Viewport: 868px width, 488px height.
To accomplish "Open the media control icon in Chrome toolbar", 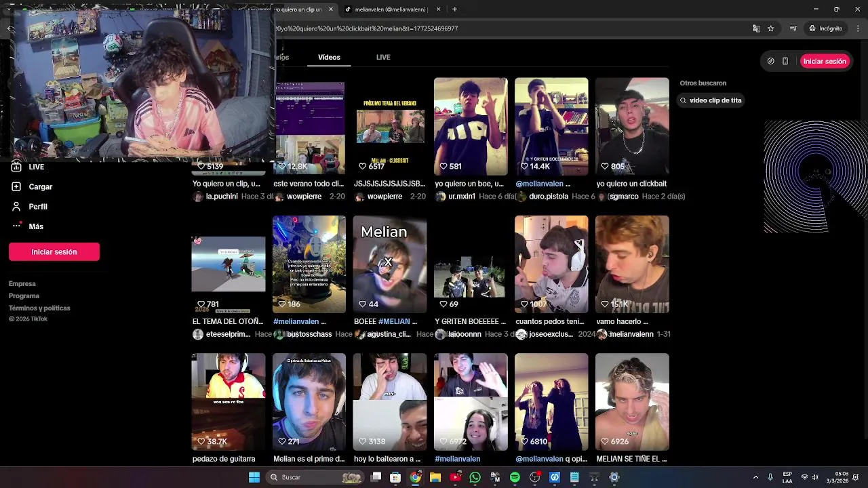I will tap(793, 28).
